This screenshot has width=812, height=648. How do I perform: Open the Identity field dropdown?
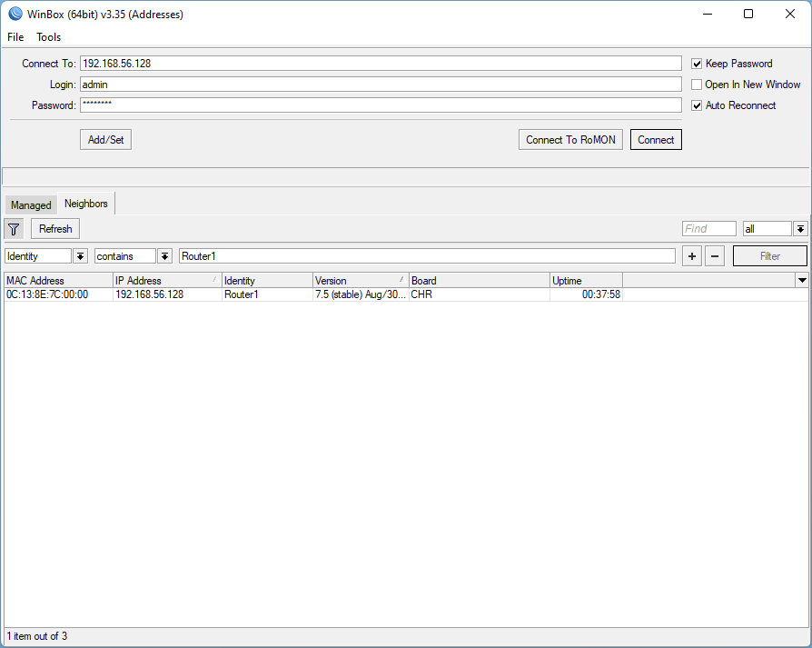[80, 255]
